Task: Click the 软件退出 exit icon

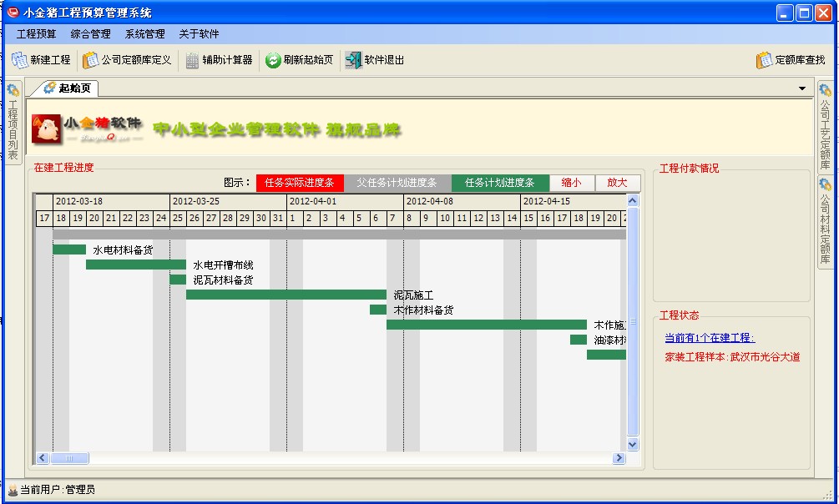Action: pyautogui.click(x=353, y=60)
